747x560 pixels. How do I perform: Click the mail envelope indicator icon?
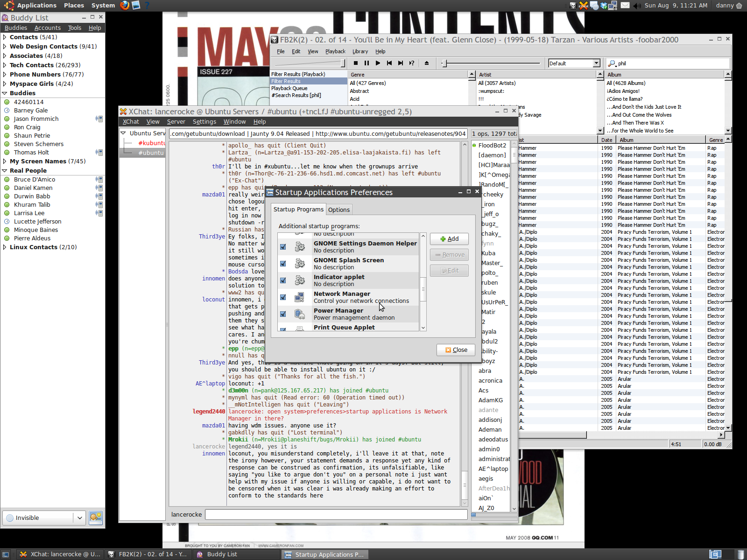tap(625, 5)
